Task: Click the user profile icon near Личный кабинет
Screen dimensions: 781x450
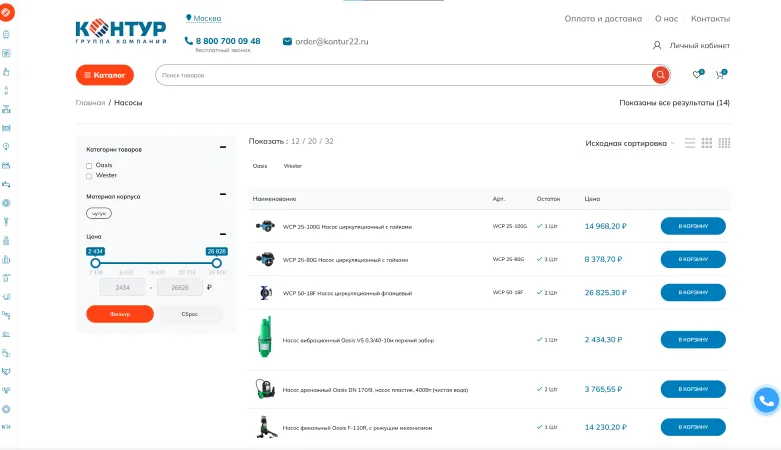Action: tap(657, 45)
